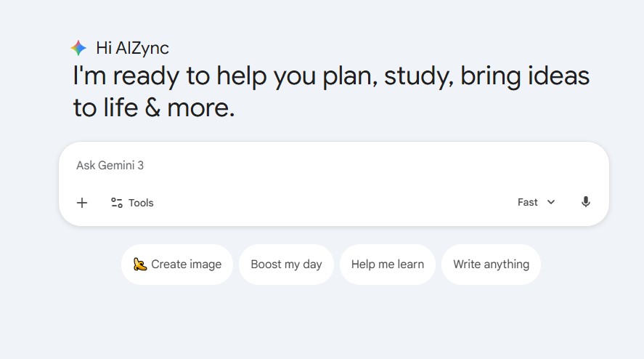The image size is (644, 359).
Task: Pick the Help me learn chip
Action: 387,265
